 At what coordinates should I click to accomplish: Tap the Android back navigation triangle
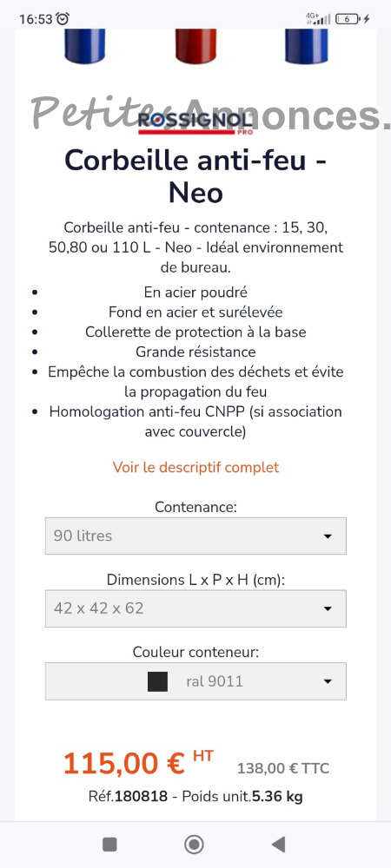pos(279,845)
